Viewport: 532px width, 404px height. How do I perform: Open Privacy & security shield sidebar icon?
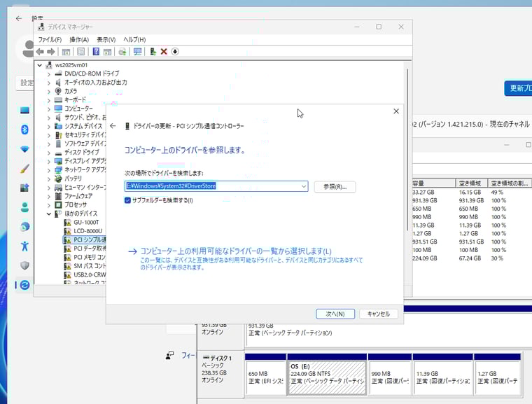(24, 265)
